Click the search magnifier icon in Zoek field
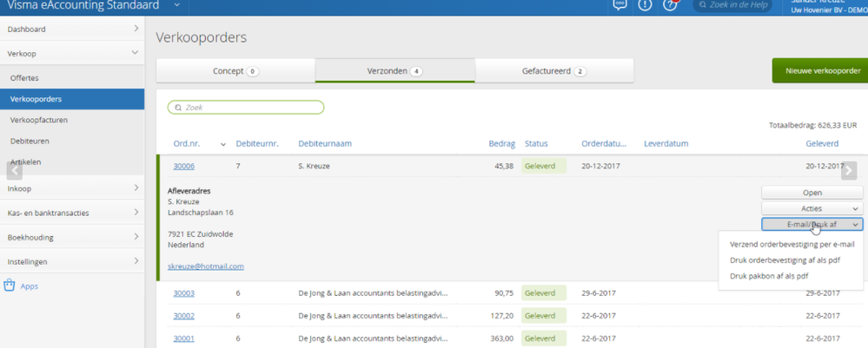Viewport: 868px width, 348px height. (x=178, y=108)
